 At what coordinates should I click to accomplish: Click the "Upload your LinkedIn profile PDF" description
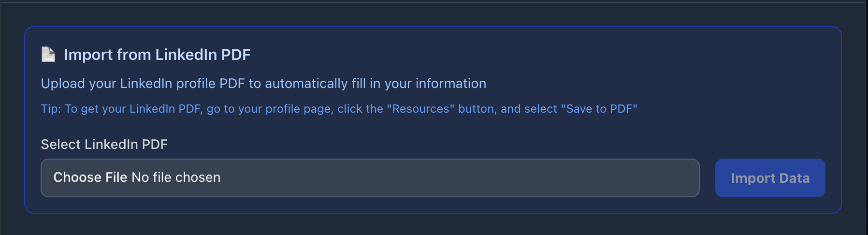(x=143, y=84)
